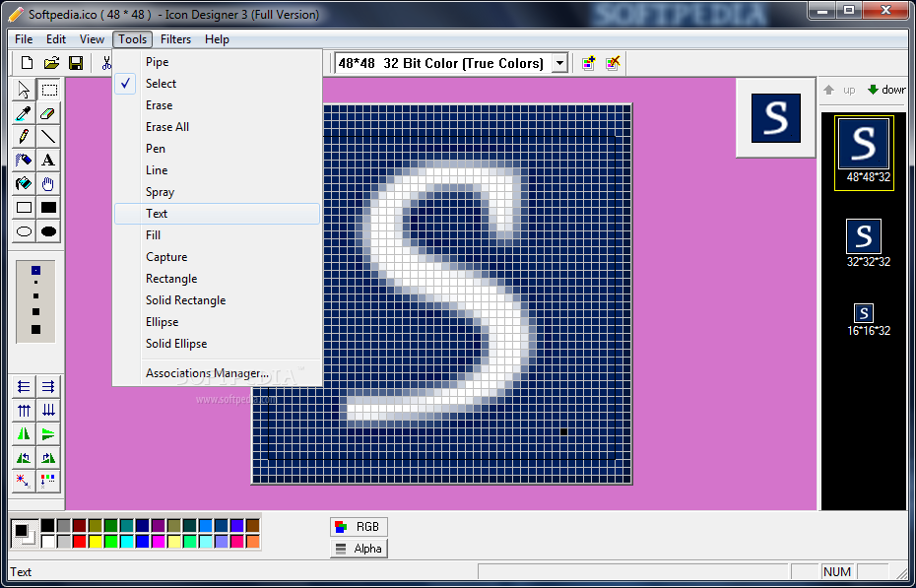
Task: Click the Open folder toolbar icon
Action: tap(51, 63)
